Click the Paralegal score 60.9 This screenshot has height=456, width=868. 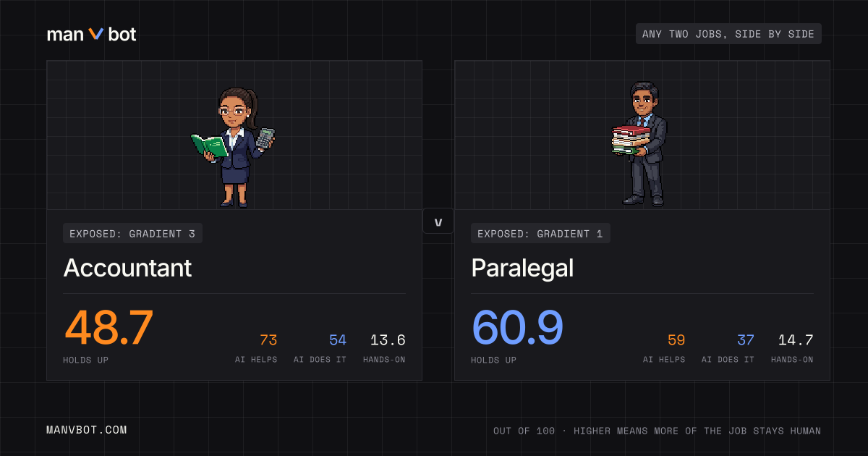(x=517, y=328)
